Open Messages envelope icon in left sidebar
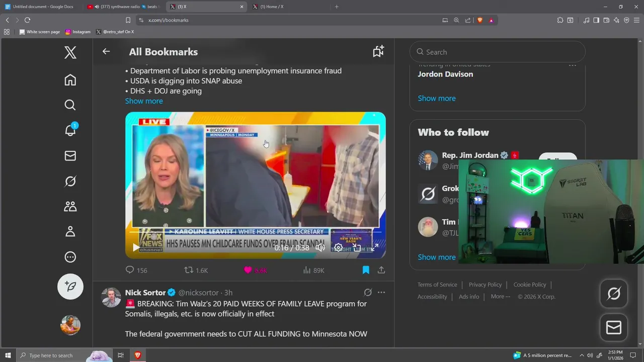The width and height of the screenshot is (644, 362). click(70, 156)
